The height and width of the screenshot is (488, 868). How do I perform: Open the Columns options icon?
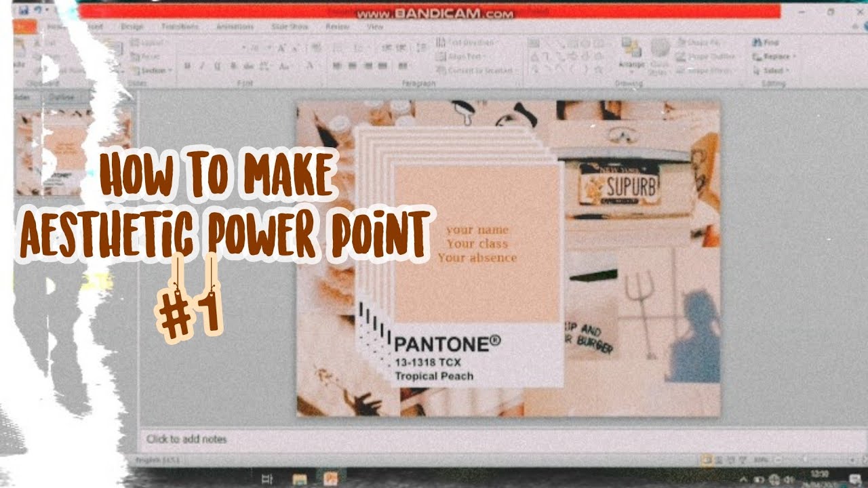[403, 66]
